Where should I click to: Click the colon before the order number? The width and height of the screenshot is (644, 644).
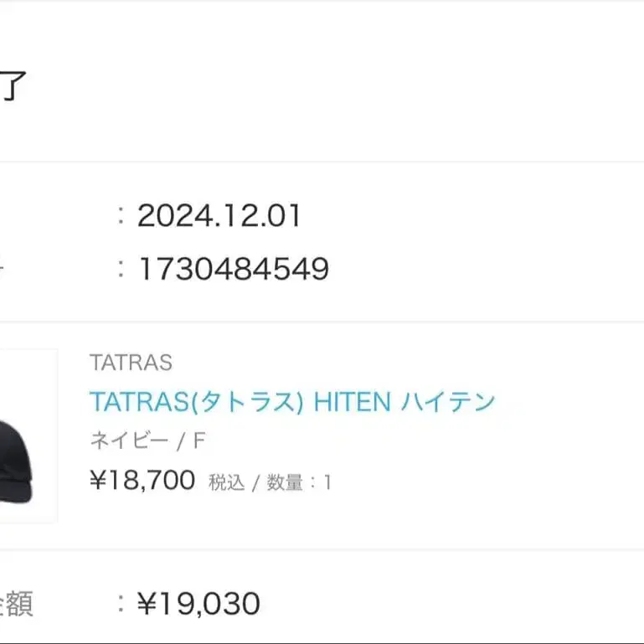point(121,269)
